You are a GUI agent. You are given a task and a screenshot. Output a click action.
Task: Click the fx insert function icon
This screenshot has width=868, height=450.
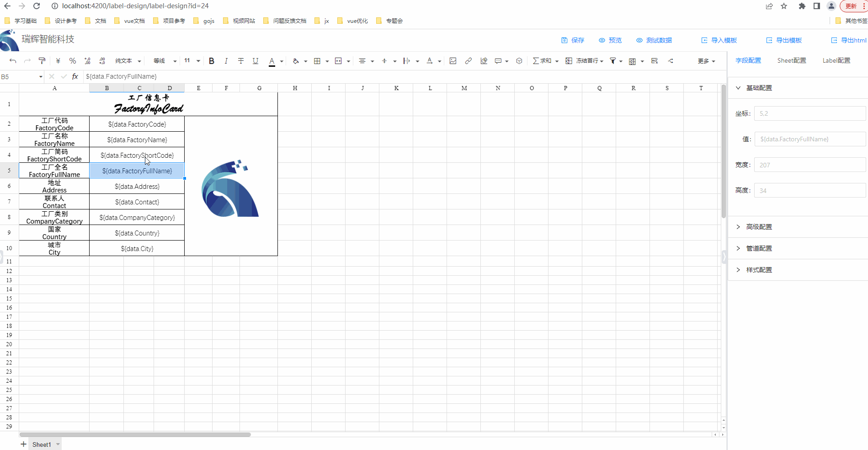click(75, 76)
